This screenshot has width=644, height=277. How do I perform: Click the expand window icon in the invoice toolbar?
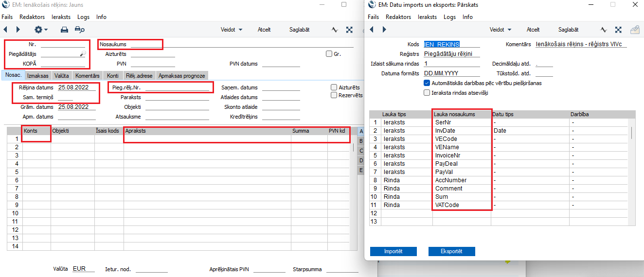[349, 30]
